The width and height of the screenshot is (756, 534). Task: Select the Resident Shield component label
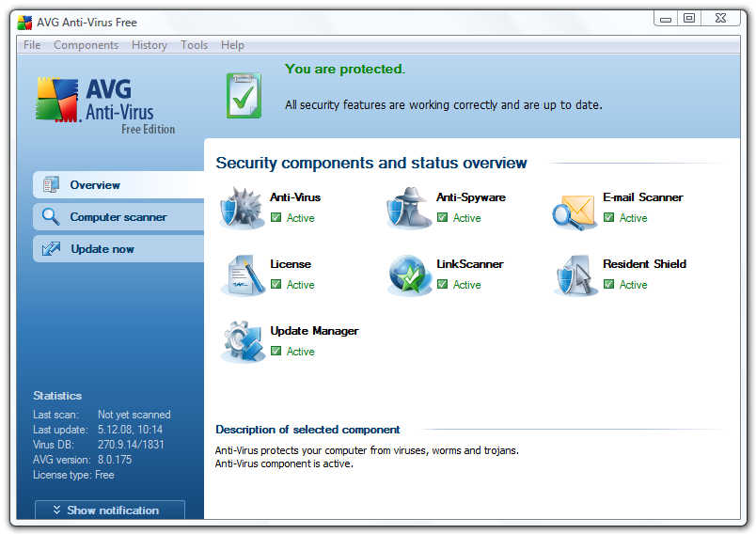[645, 264]
